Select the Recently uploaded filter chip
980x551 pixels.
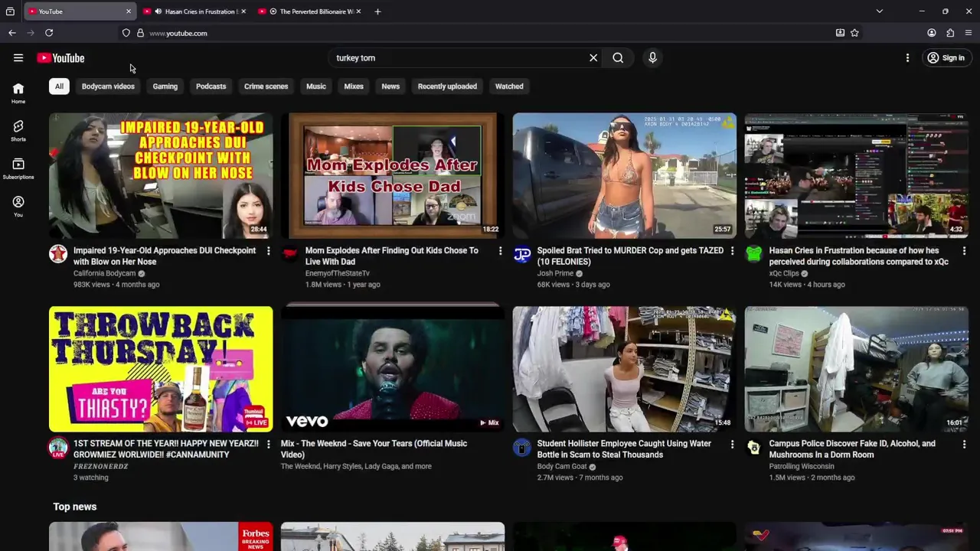pos(447,86)
